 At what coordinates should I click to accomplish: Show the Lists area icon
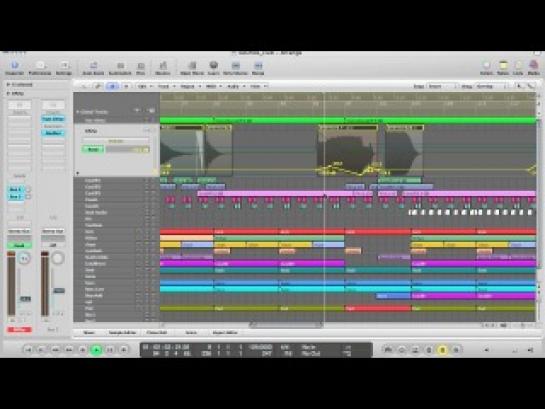point(518,68)
